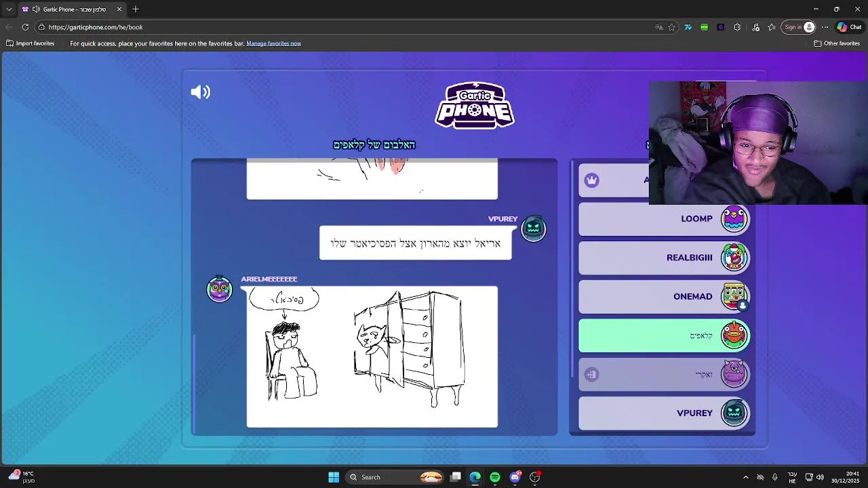868x488 pixels.
Task: Open the green extension icon in toolbar
Action: [705, 27]
